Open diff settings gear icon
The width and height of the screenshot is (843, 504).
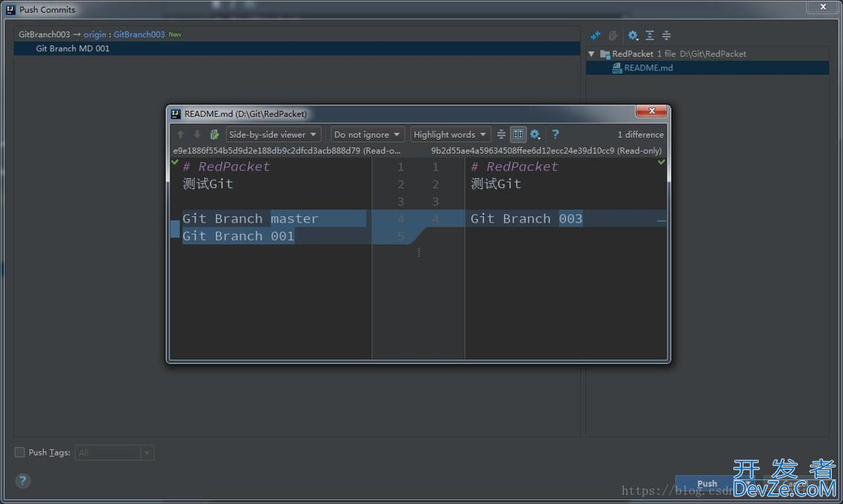[x=535, y=134]
